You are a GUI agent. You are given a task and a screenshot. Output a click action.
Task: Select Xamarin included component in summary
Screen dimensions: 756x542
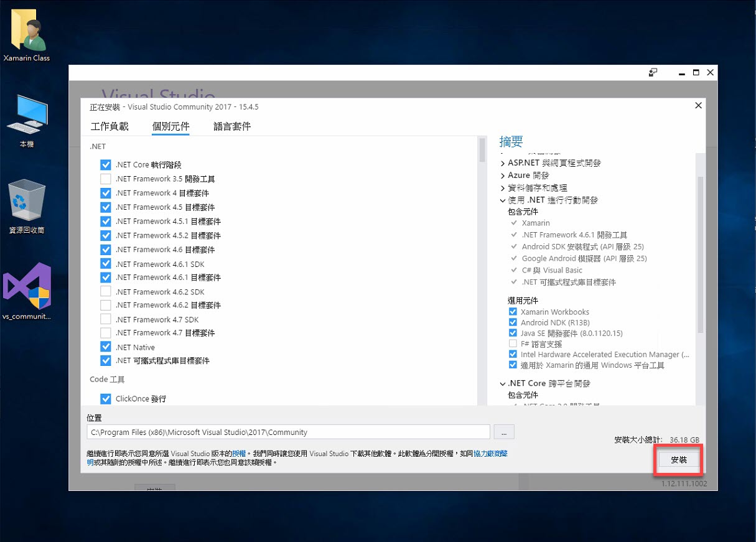click(x=536, y=223)
